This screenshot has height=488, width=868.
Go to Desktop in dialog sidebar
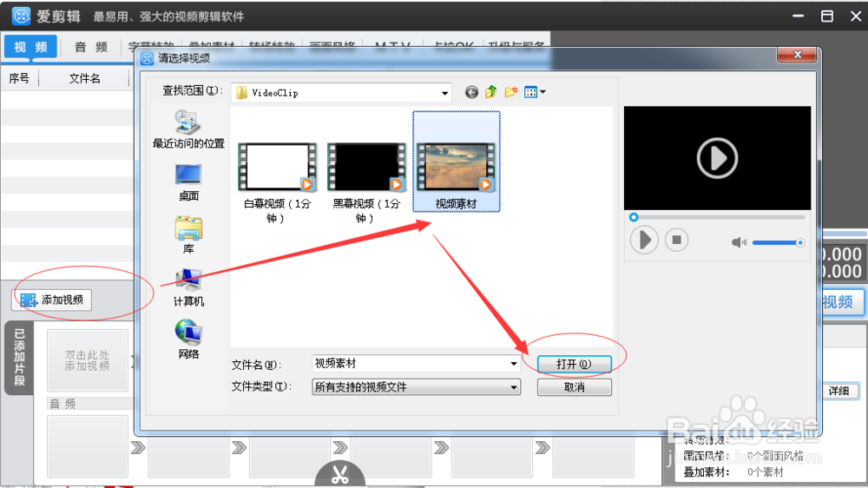[188, 182]
